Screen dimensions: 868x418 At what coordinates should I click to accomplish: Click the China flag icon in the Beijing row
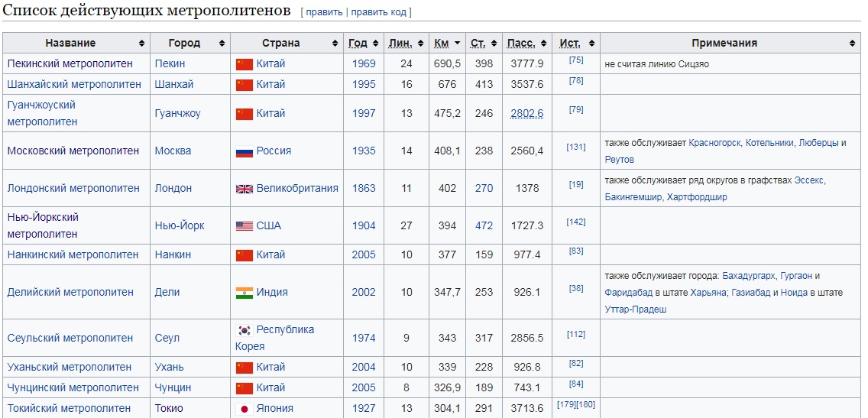[x=245, y=63]
